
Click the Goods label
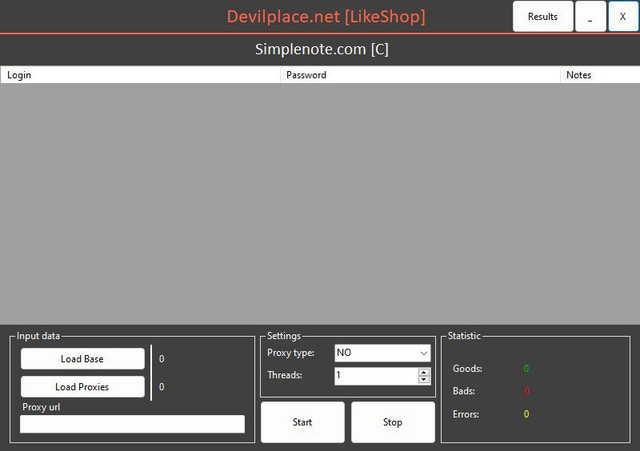tap(467, 369)
